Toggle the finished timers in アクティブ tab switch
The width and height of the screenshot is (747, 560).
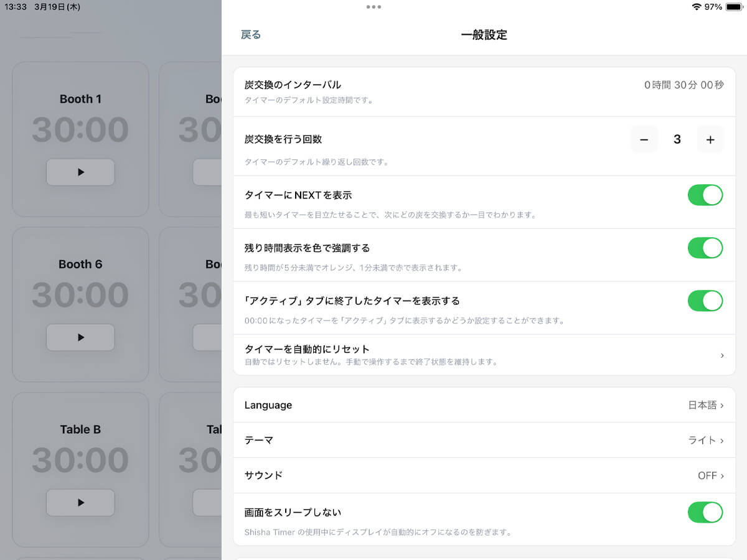click(x=705, y=301)
